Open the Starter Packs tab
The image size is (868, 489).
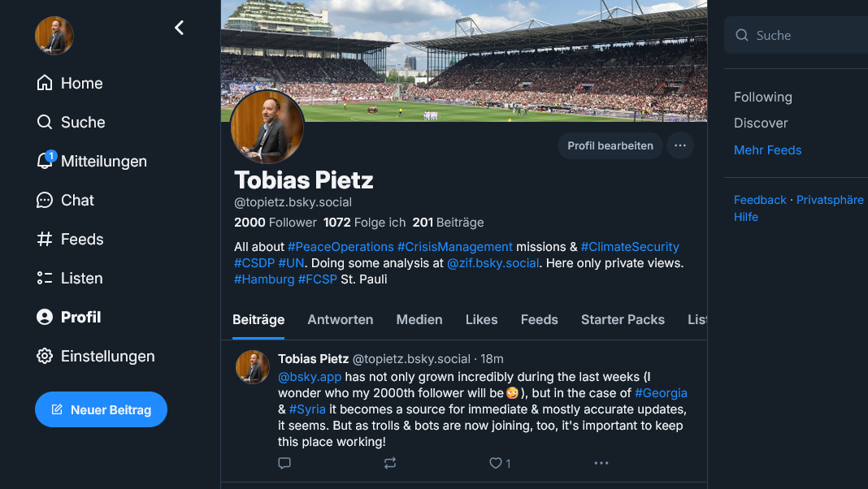coord(623,319)
